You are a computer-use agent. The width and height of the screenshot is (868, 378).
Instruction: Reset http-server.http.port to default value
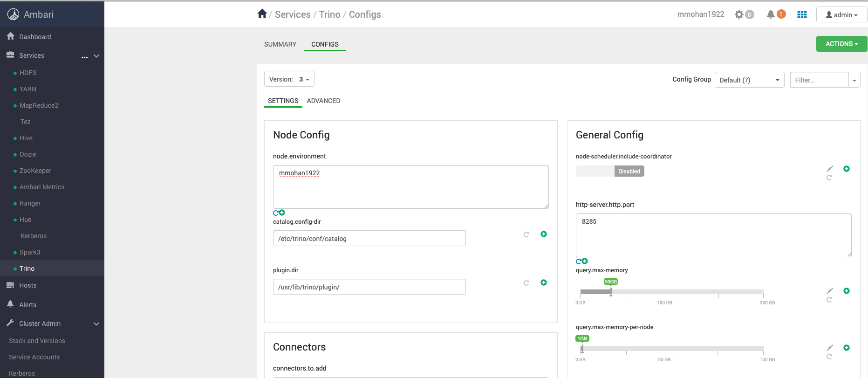tap(579, 261)
